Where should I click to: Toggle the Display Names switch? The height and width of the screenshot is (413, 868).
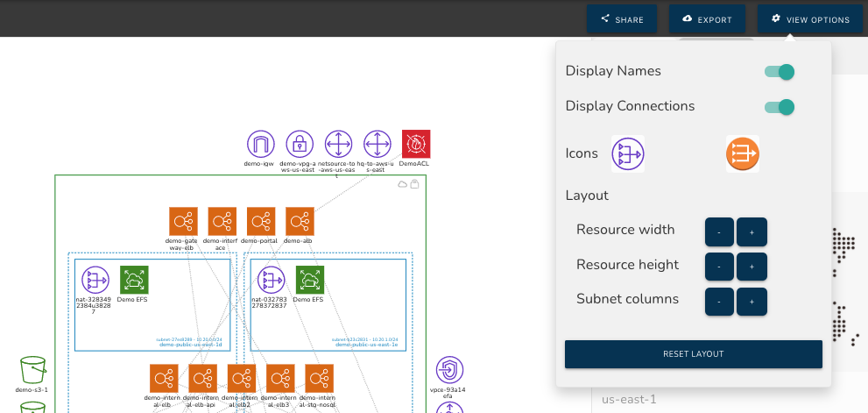point(779,72)
